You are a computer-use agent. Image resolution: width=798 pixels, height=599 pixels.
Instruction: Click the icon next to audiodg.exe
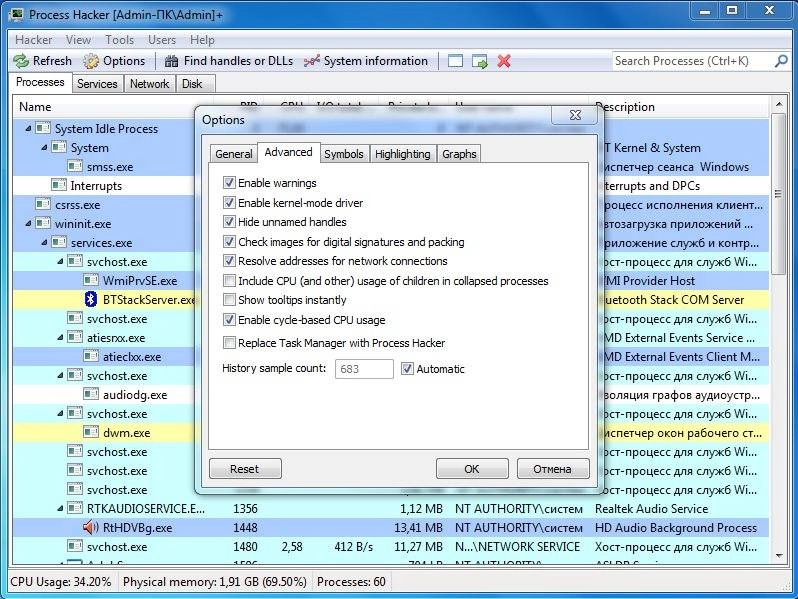point(91,394)
